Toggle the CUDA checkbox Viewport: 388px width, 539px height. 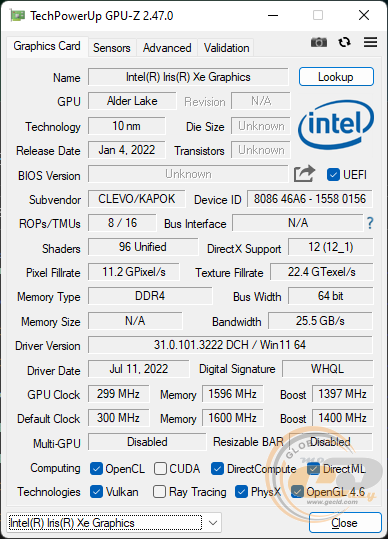coord(160,468)
